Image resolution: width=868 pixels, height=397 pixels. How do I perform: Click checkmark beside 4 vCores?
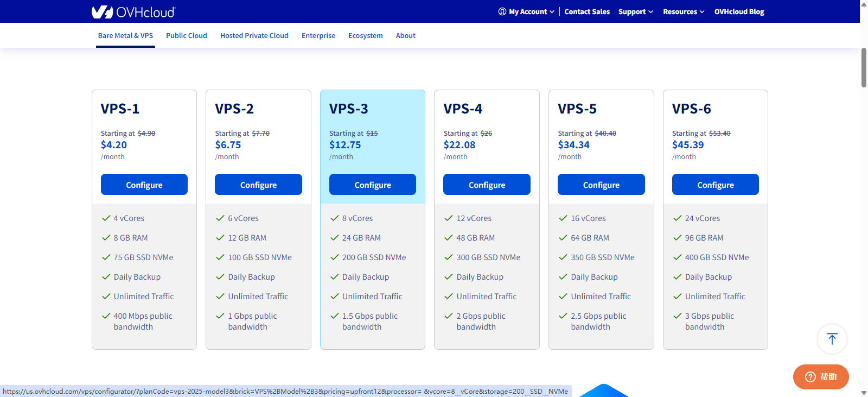click(106, 218)
